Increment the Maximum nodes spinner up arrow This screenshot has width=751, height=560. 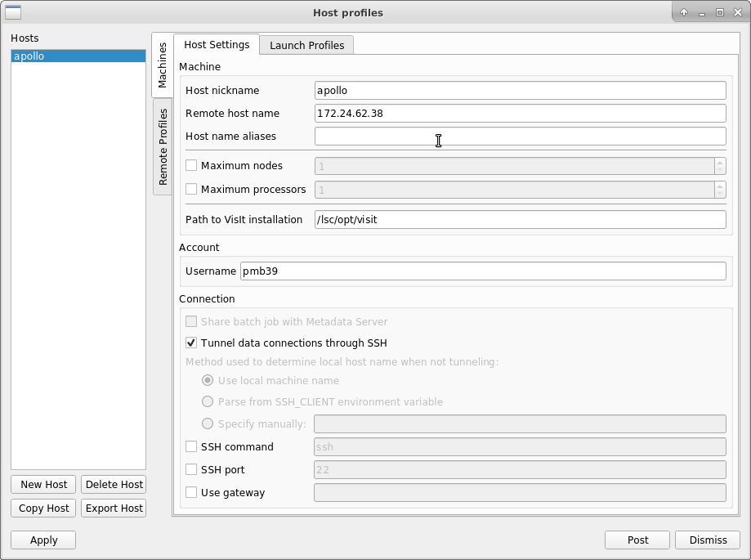click(719, 162)
